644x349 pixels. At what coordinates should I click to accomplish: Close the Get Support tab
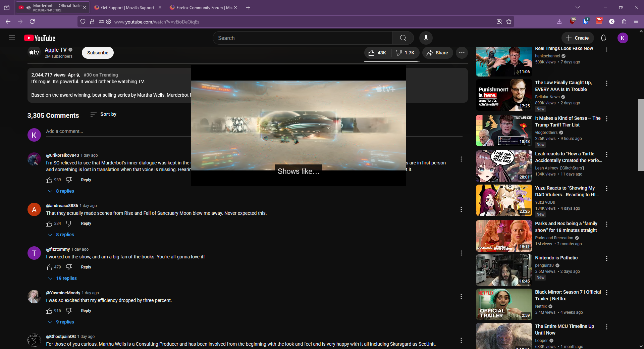tap(160, 7)
